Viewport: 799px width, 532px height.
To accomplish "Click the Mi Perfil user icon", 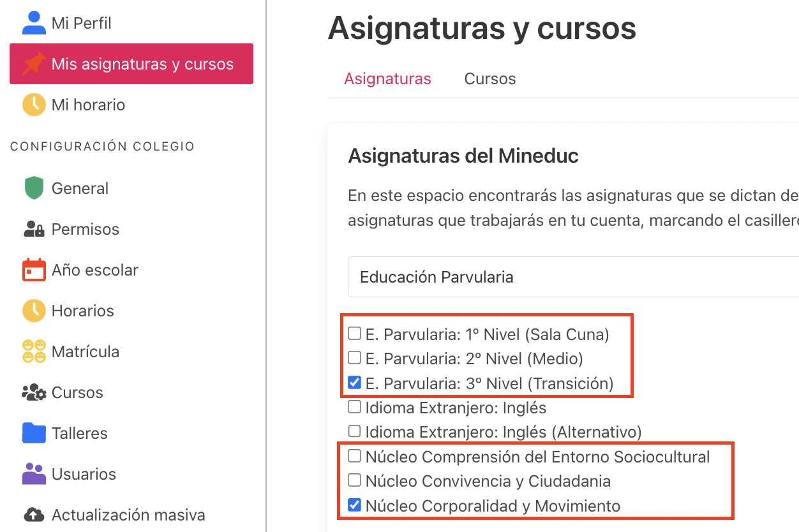I will (34, 23).
